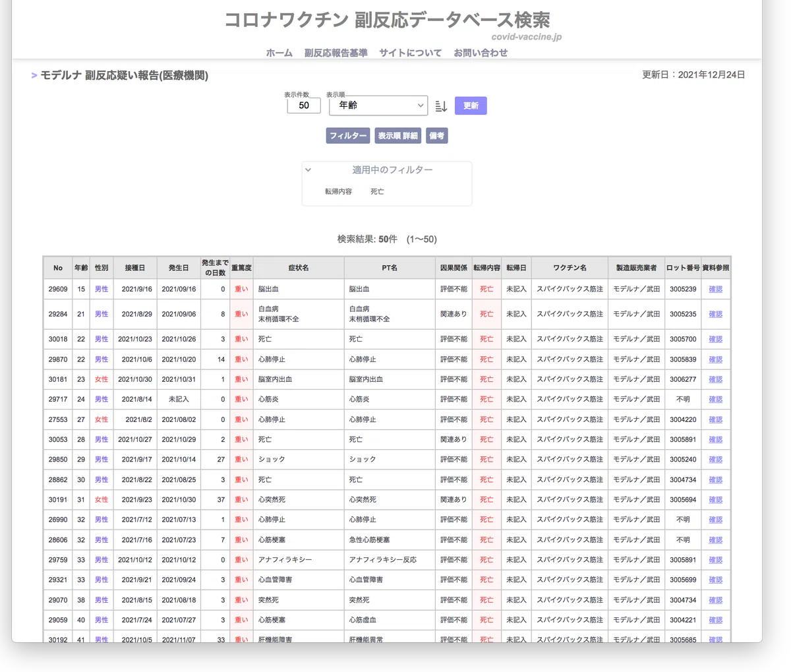
Task: Click 男性 in row 29609
Action: [x=102, y=289]
